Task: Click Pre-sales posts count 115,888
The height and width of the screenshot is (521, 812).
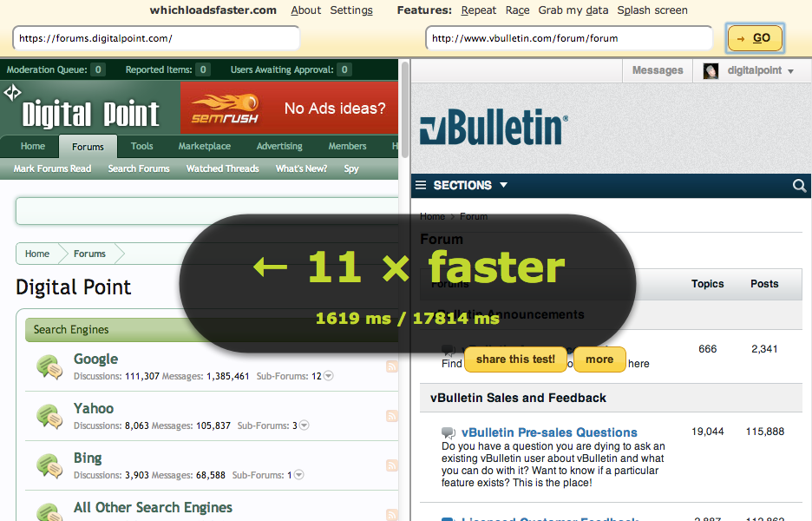Action: coord(765,432)
